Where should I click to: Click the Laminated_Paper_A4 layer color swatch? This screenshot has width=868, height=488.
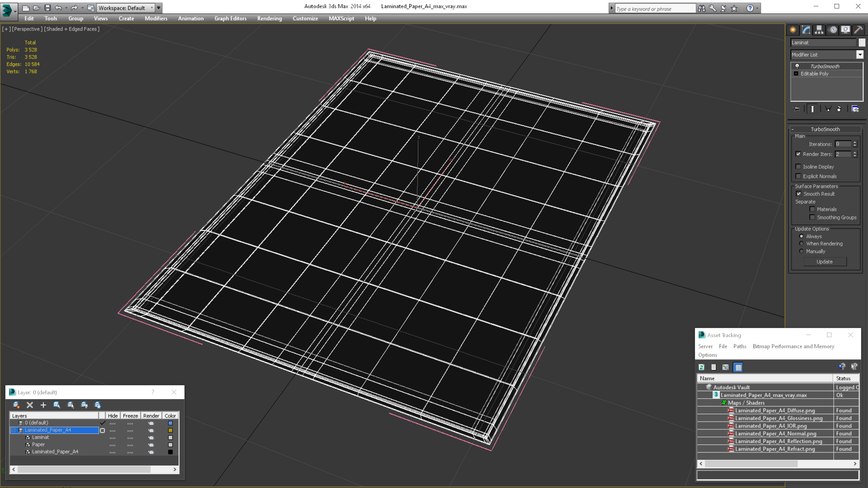pyautogui.click(x=170, y=430)
